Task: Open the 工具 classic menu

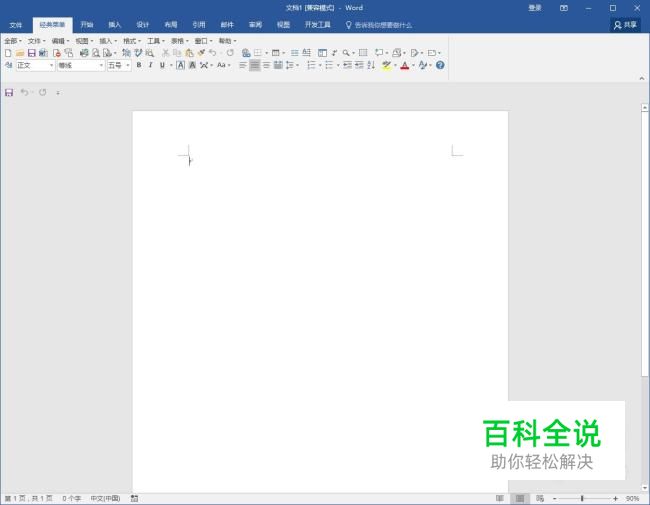Action: (x=156, y=41)
